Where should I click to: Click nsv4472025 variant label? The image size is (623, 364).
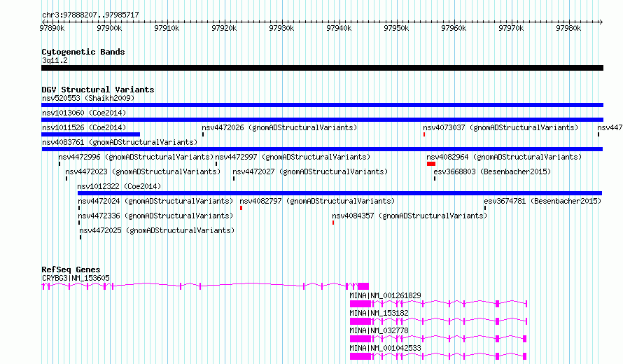157,230
